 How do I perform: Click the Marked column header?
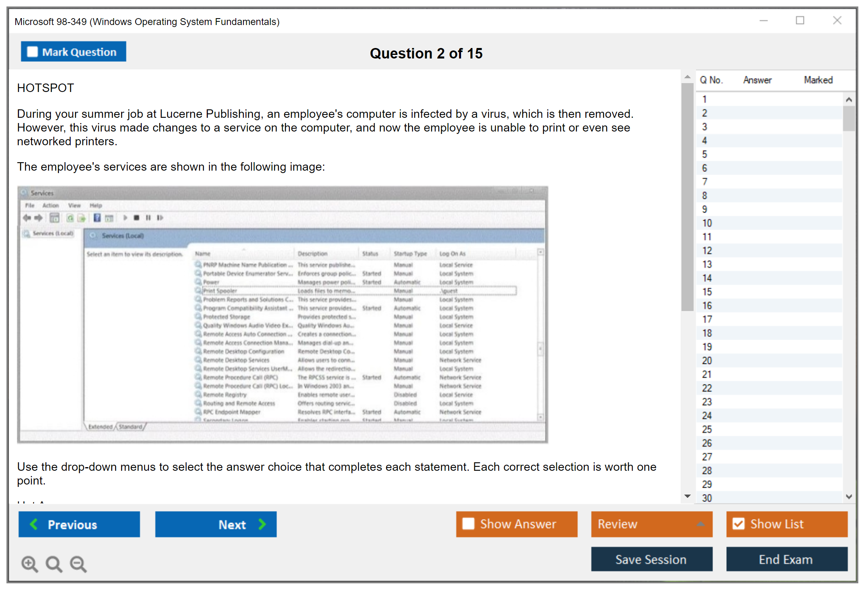[818, 80]
